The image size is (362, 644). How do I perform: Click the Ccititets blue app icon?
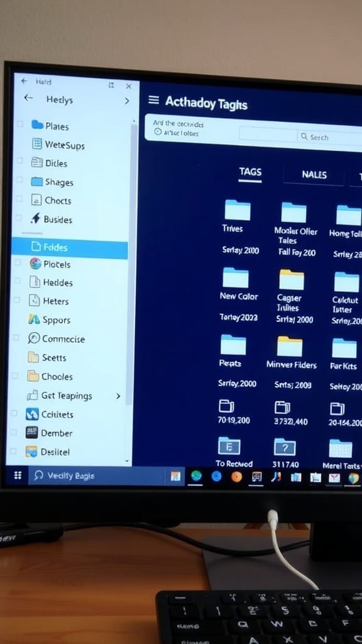coord(32,414)
